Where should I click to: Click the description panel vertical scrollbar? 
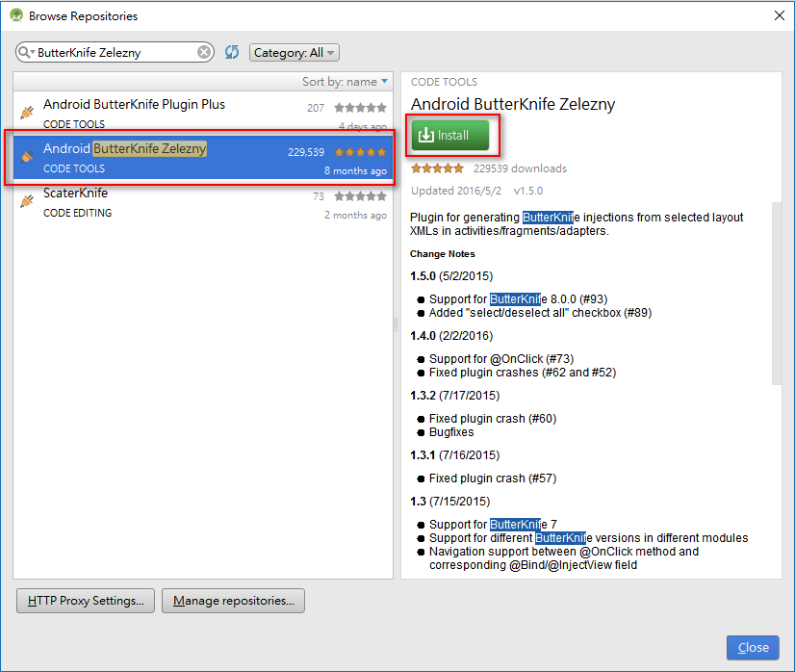pyautogui.click(x=777, y=295)
